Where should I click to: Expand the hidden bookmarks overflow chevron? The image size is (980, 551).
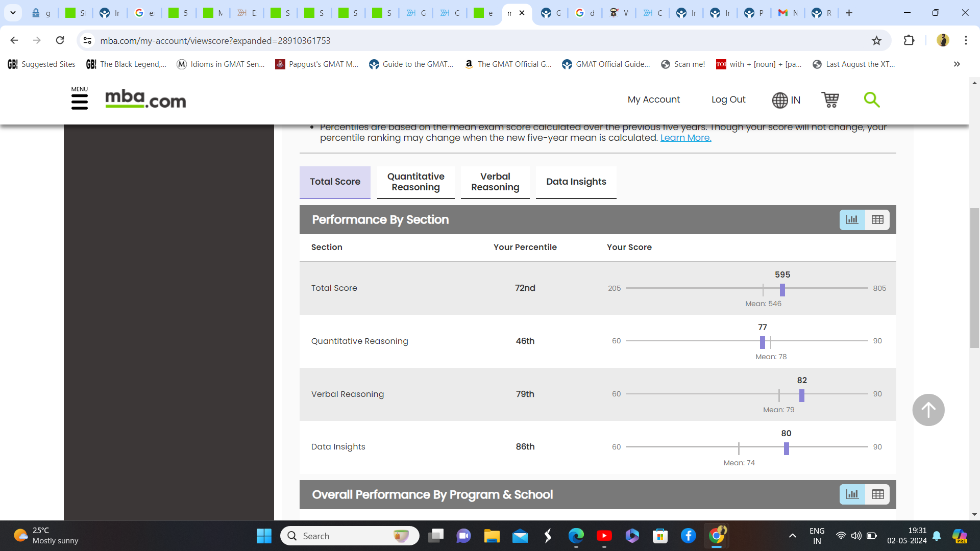click(x=957, y=64)
